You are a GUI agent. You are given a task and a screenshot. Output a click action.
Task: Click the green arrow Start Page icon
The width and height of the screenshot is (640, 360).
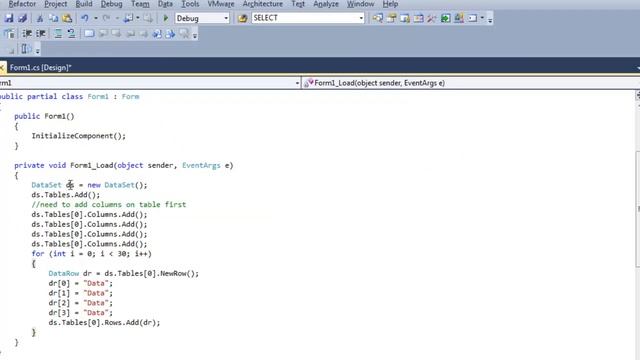pos(445,18)
